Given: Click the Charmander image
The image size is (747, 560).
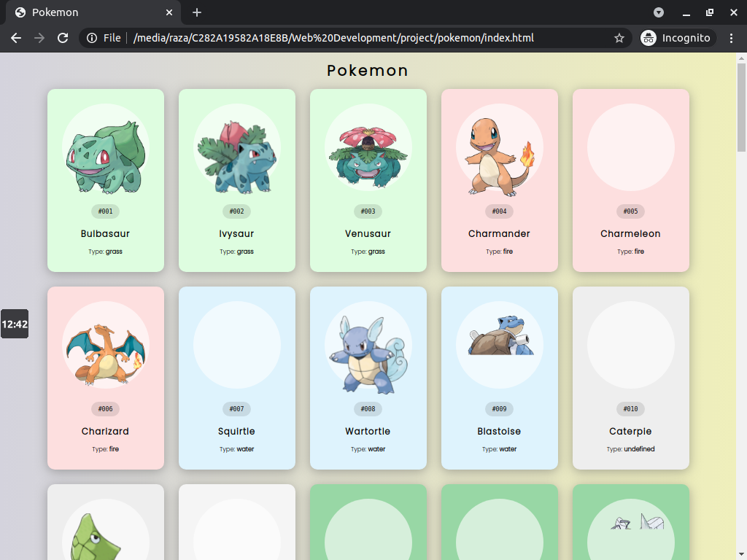Looking at the screenshot, I should click(499, 157).
